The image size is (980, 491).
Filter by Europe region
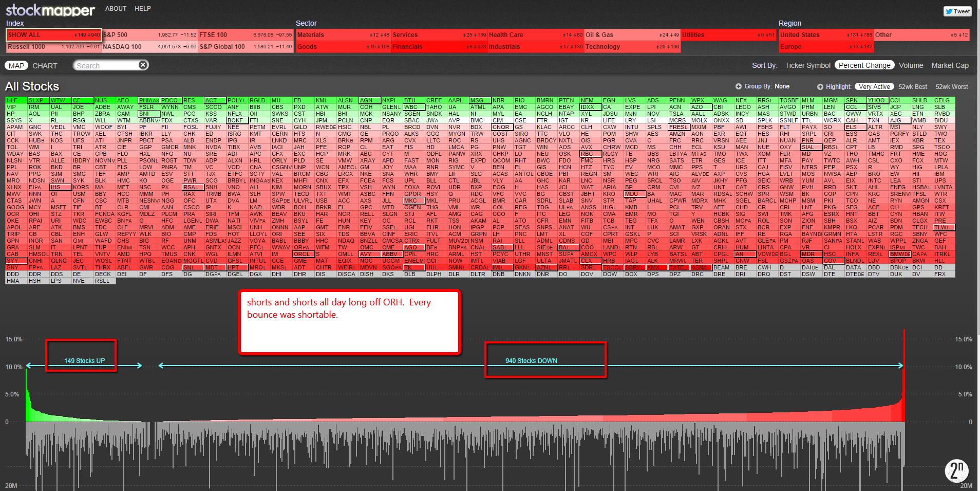(x=826, y=47)
